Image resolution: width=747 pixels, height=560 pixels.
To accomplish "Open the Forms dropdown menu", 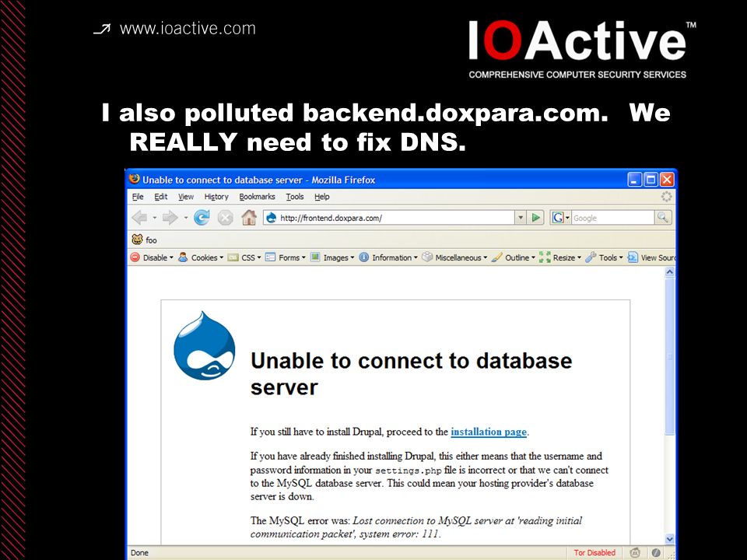I will click(x=285, y=257).
